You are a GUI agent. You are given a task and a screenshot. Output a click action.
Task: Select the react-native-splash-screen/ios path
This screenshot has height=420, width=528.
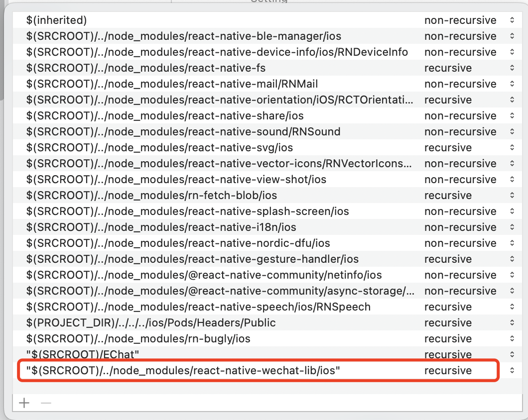(188, 211)
